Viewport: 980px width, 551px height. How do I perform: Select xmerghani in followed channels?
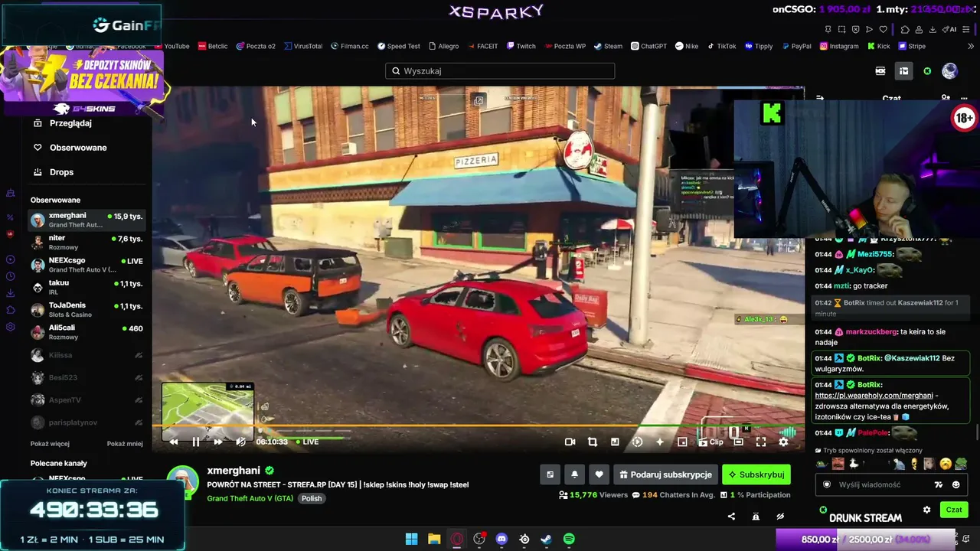(87, 220)
